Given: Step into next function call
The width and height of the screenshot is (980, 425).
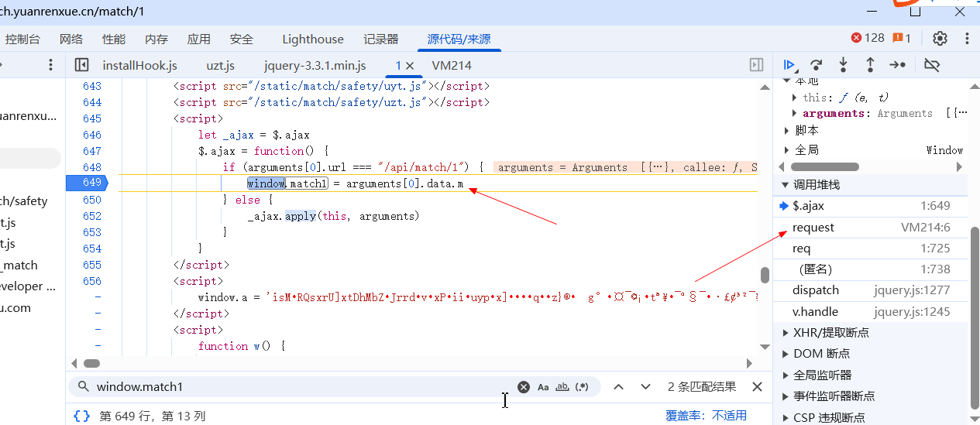Looking at the screenshot, I should coord(843,65).
